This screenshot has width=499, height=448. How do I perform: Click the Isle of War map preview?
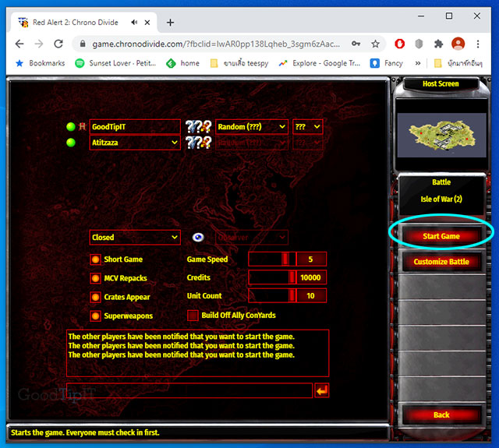(x=442, y=135)
